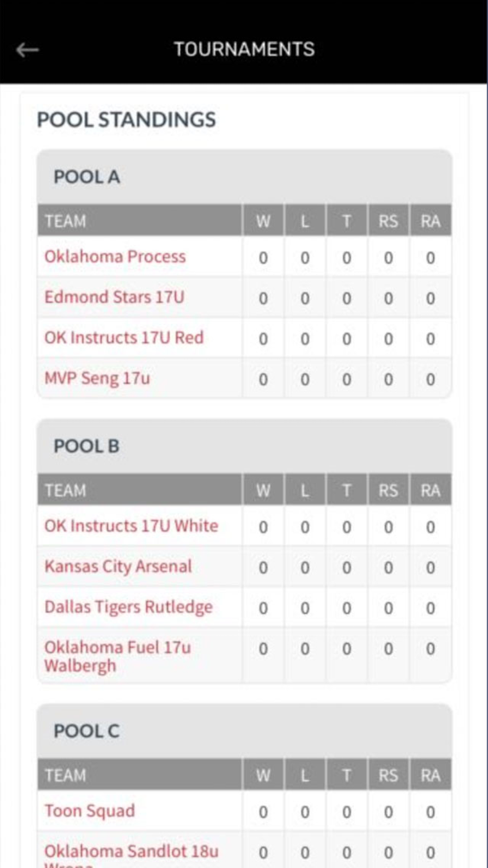Tap the back arrow icon

[27, 49]
